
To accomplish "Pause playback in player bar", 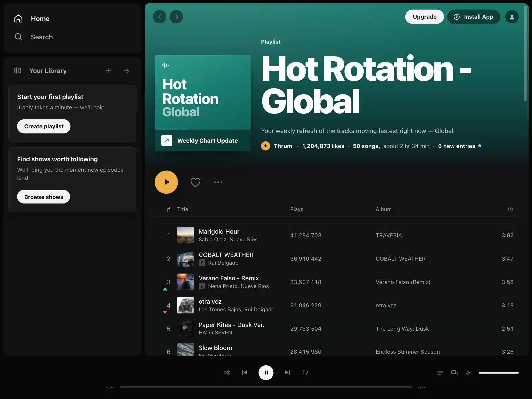I will pyautogui.click(x=266, y=373).
